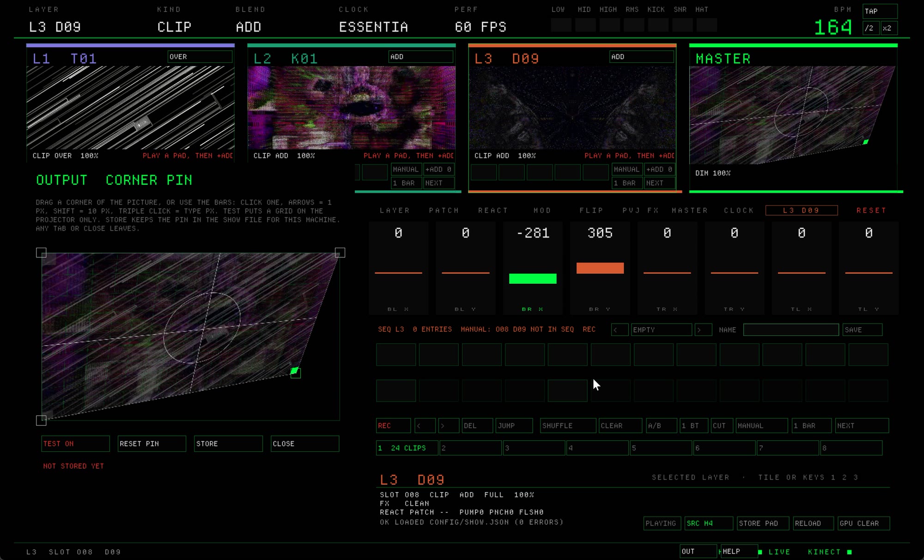
Task: Open the ADD blend selector on L2 K01
Action: [x=420, y=57]
